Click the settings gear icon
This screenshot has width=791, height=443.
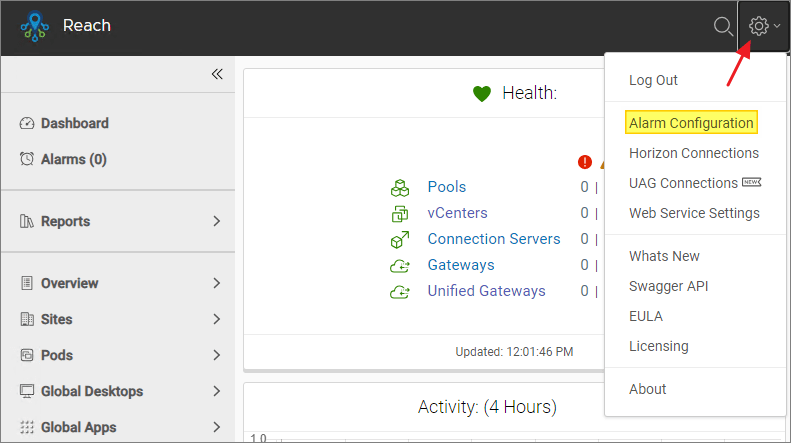759,27
